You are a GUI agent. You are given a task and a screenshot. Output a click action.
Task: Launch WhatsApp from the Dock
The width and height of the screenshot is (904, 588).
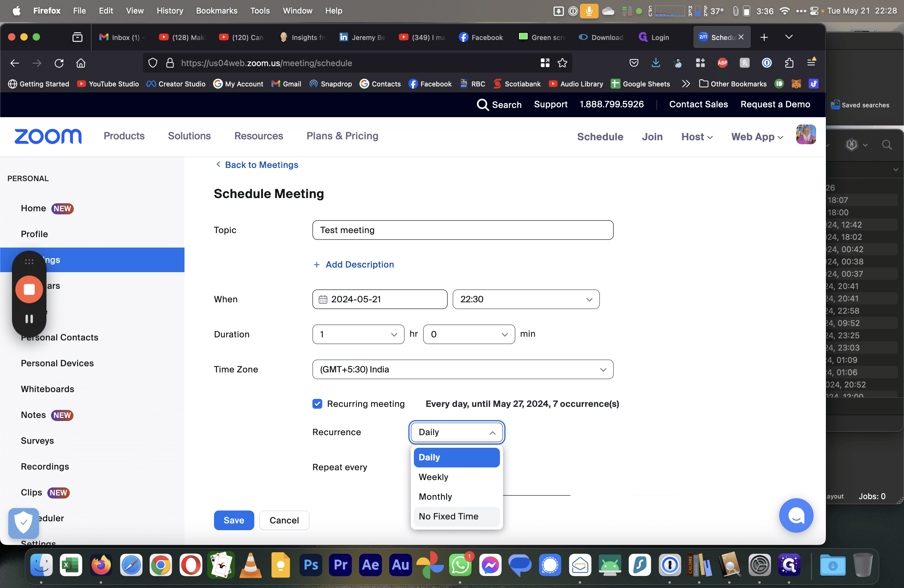[x=460, y=565]
